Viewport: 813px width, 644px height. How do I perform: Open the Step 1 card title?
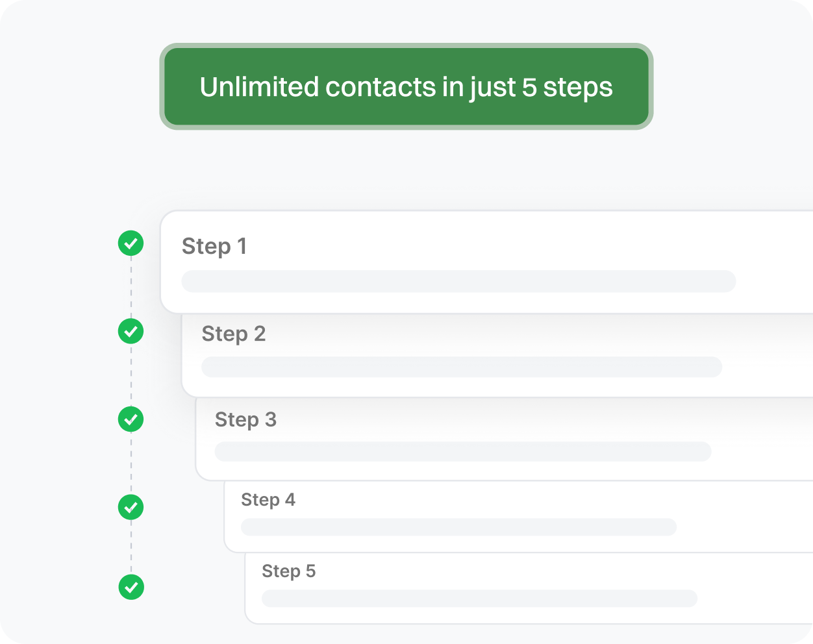click(x=214, y=247)
